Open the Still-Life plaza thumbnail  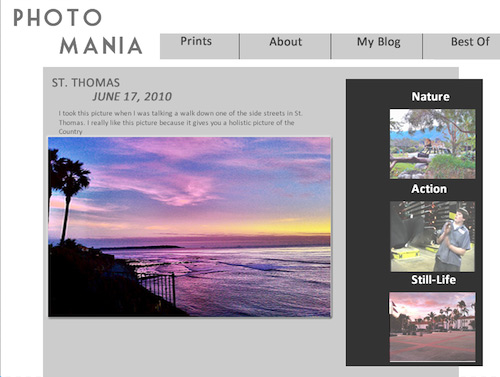point(432,327)
